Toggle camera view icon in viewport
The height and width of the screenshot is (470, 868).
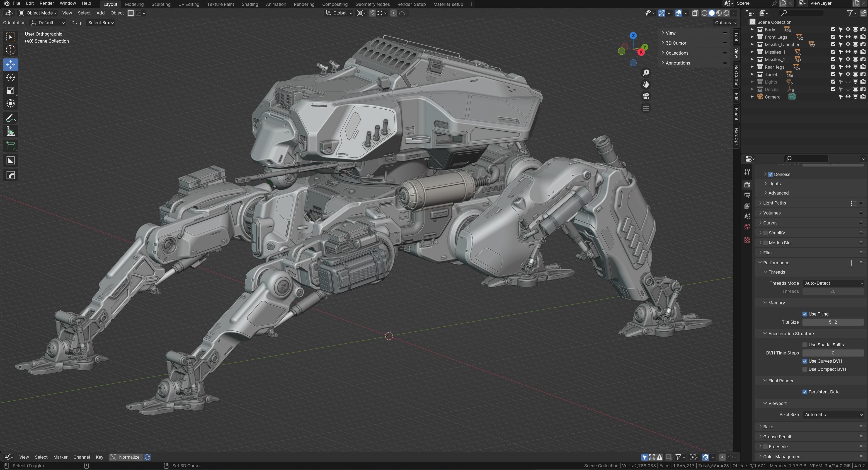(x=646, y=96)
